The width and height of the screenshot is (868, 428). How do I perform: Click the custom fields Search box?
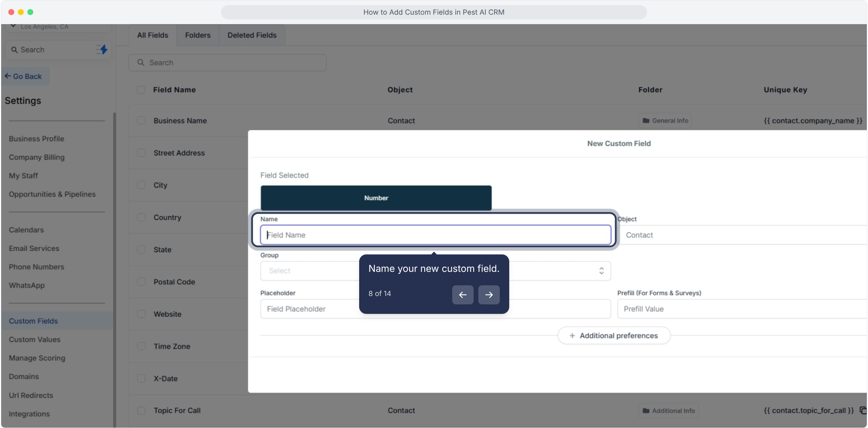coord(227,63)
